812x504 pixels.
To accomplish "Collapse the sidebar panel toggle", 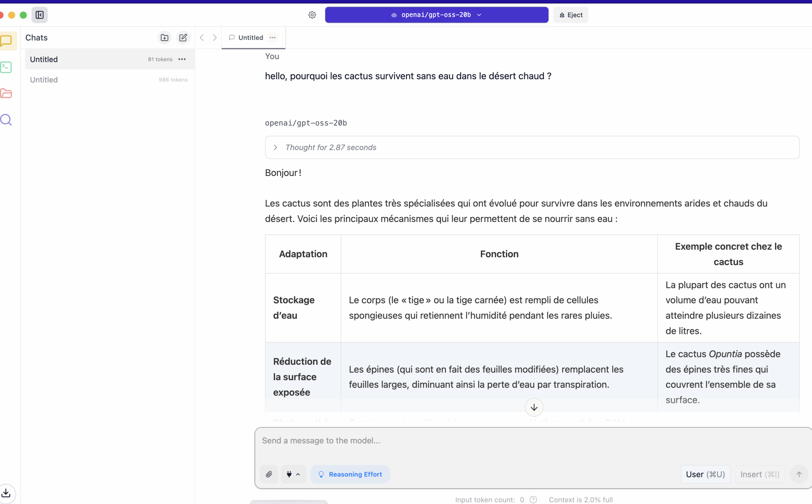I will 40,15.
